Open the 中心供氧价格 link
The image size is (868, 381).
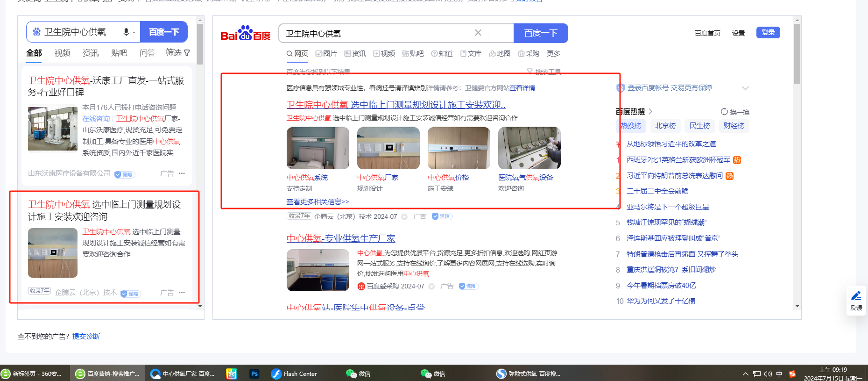pyautogui.click(x=448, y=178)
